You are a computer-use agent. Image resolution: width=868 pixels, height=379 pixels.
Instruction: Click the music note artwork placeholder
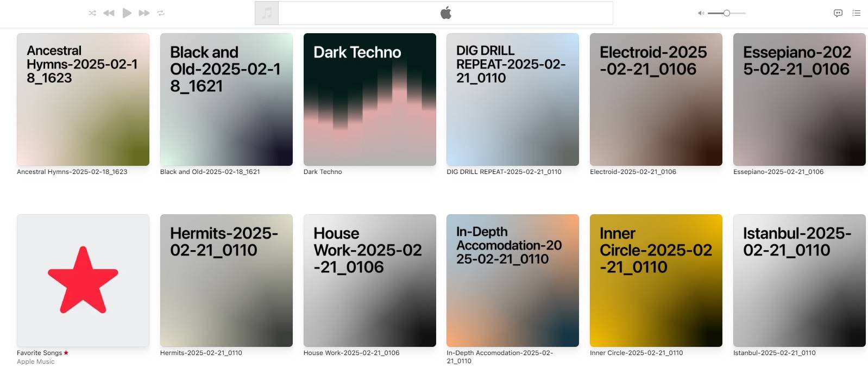[x=267, y=13]
